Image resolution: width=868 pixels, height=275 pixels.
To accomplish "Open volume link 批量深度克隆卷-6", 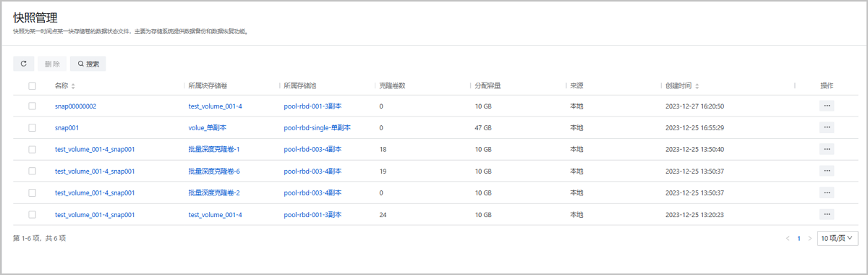I will tap(213, 172).
